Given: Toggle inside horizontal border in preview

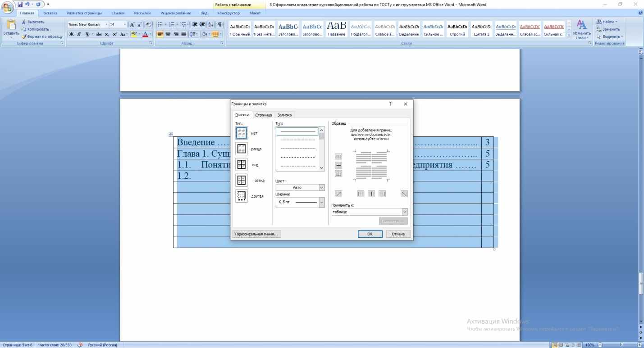Looking at the screenshot, I should (338, 165).
